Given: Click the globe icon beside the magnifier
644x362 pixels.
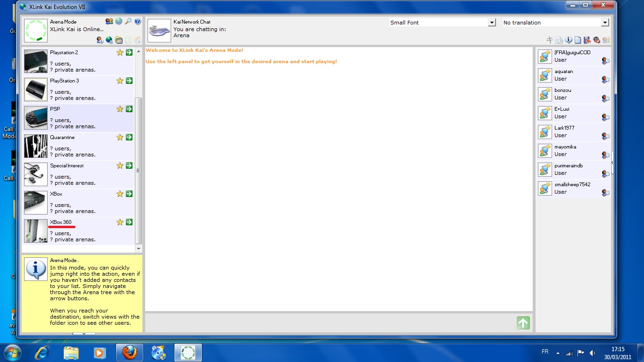Looking at the screenshot, I should (x=119, y=22).
